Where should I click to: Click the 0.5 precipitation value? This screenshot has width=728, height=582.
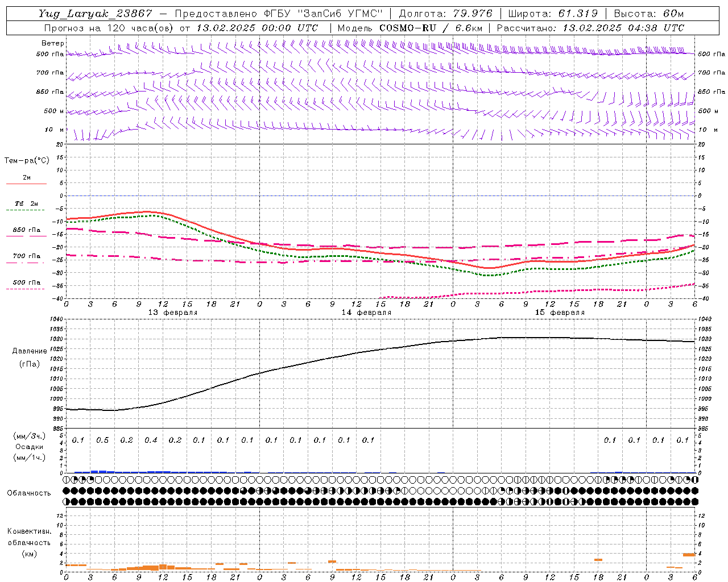[102, 440]
